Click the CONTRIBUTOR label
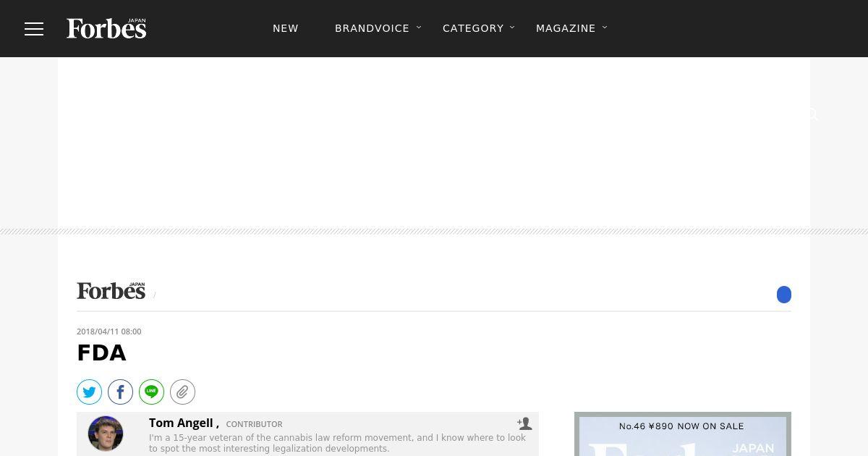Viewport: 868px width, 456px height. click(x=254, y=425)
